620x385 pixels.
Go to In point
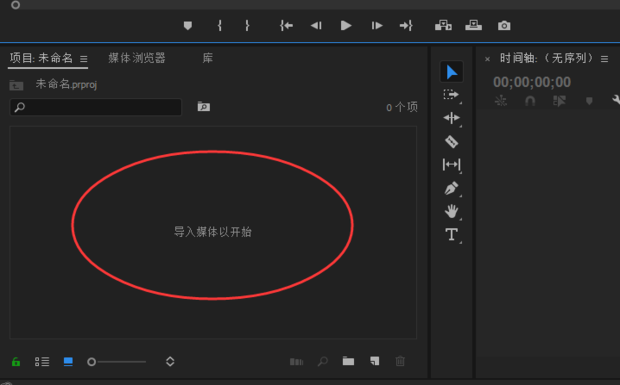click(286, 26)
